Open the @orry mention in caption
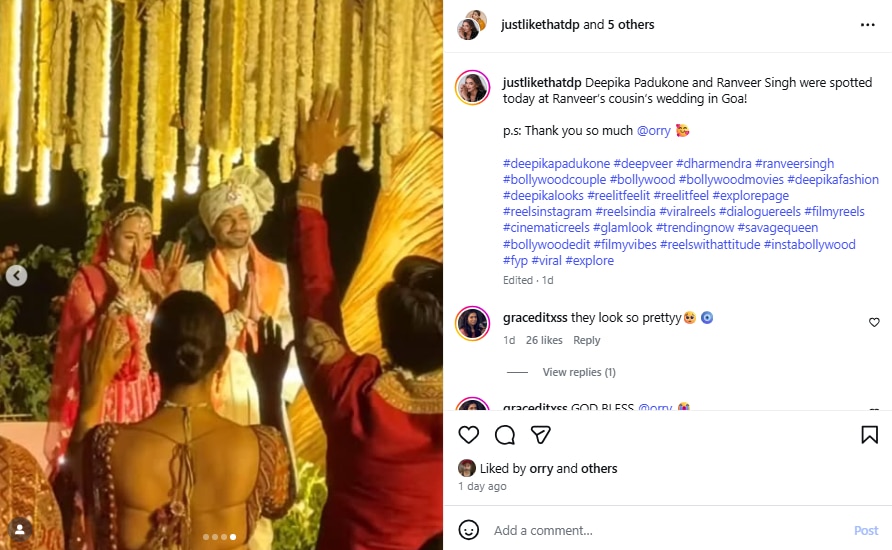The height and width of the screenshot is (550, 892). [653, 130]
